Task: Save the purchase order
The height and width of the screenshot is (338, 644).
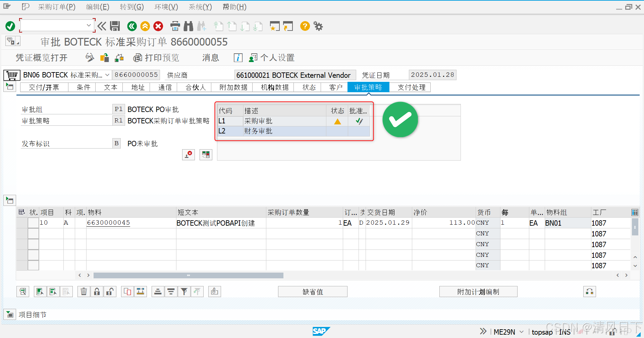Action: pos(115,26)
